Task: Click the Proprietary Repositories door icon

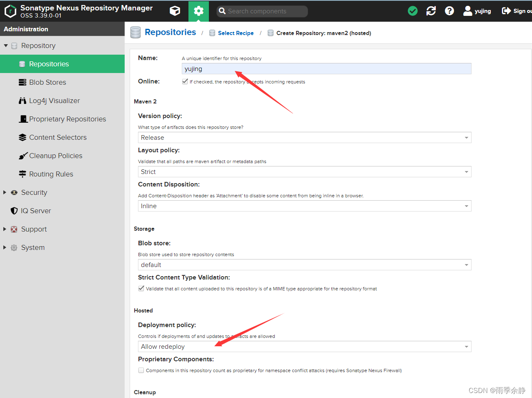Action: coord(23,119)
